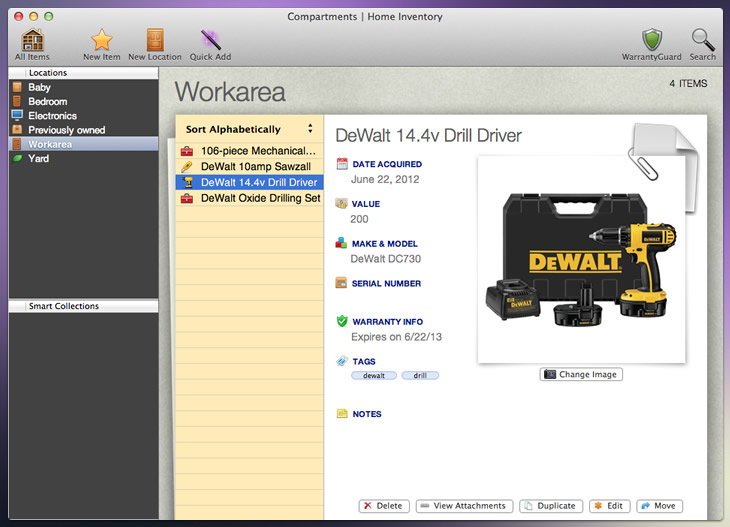Viewport: 730px width, 527px height.
Task: Click toolbox icon of Oxide Drilling Set
Action: click(187, 198)
